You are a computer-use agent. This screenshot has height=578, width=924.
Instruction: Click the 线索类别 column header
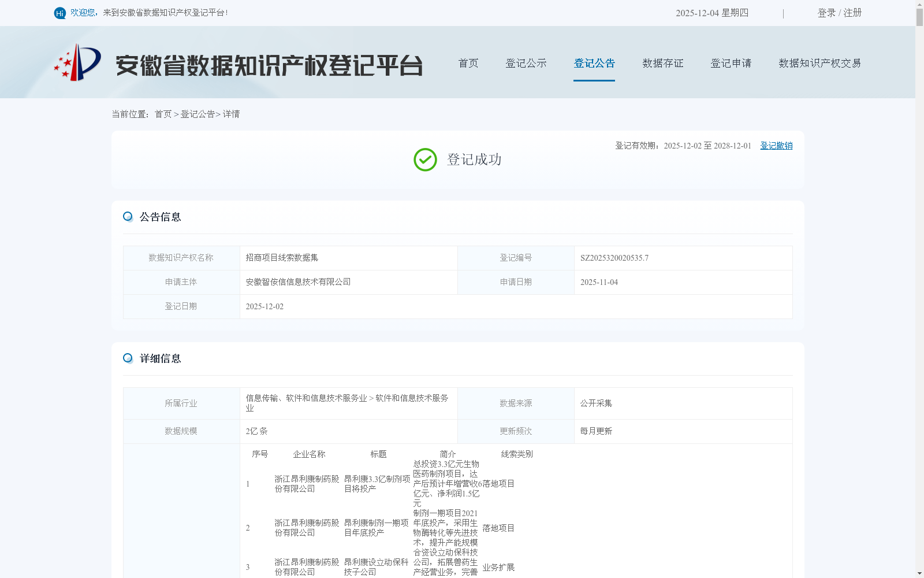(517, 454)
